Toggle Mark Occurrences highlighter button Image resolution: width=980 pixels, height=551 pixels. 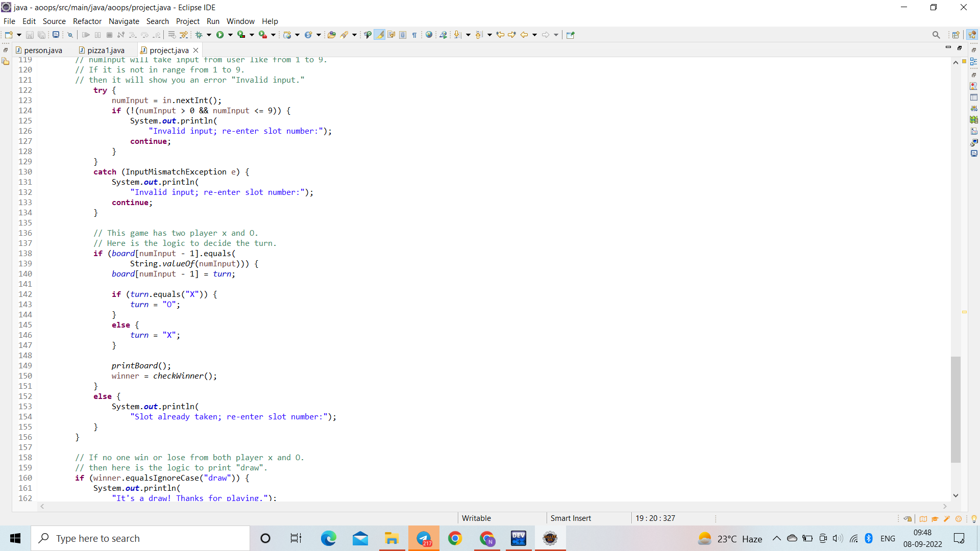pyautogui.click(x=379, y=35)
